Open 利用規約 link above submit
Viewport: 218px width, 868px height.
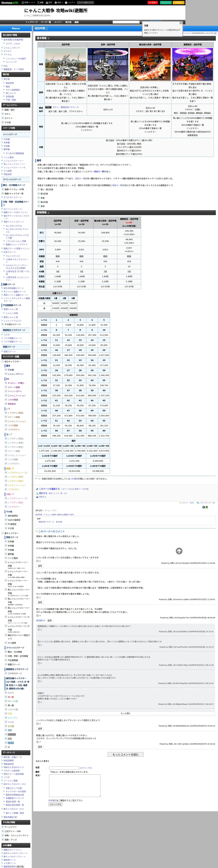53,800
